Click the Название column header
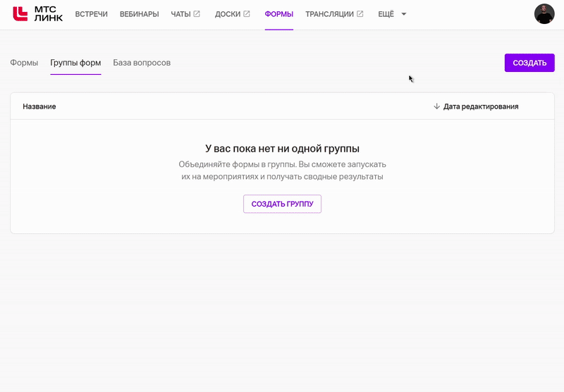The image size is (564, 392). pos(39,106)
